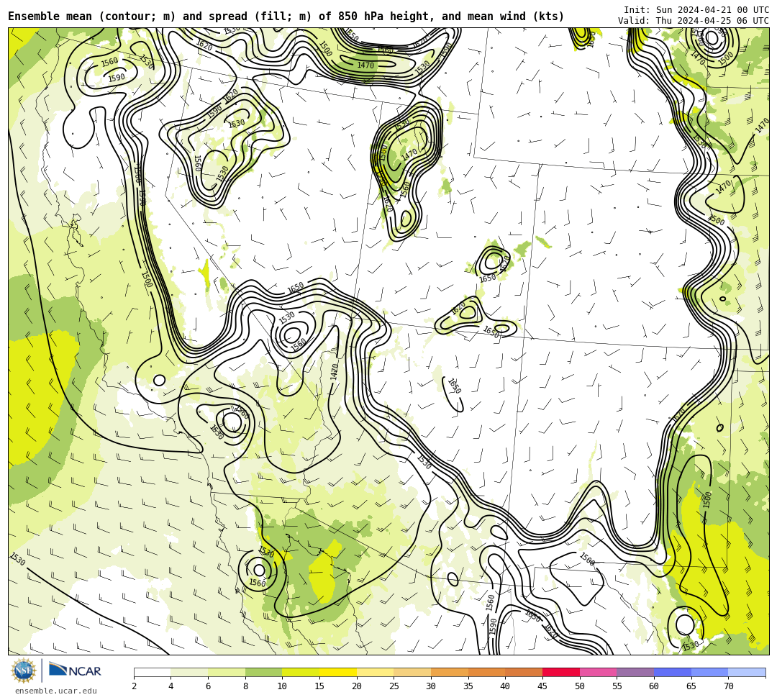777x700 pixels.
Task: Click the yellow 15–20 colorbar segment
Action: click(x=338, y=672)
